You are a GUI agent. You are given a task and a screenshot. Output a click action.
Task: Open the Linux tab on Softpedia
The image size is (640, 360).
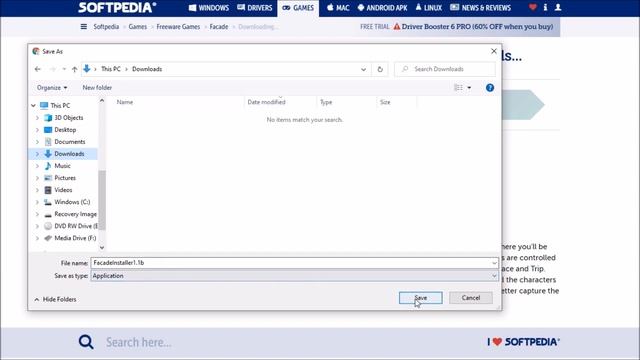[429, 8]
